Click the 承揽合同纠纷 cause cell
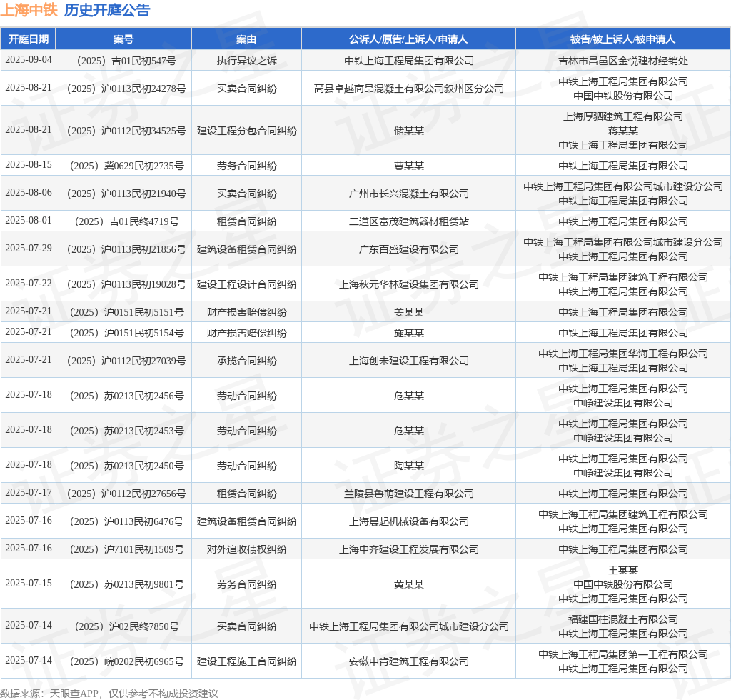Image resolution: width=731 pixels, height=700 pixels. pyautogui.click(x=246, y=361)
